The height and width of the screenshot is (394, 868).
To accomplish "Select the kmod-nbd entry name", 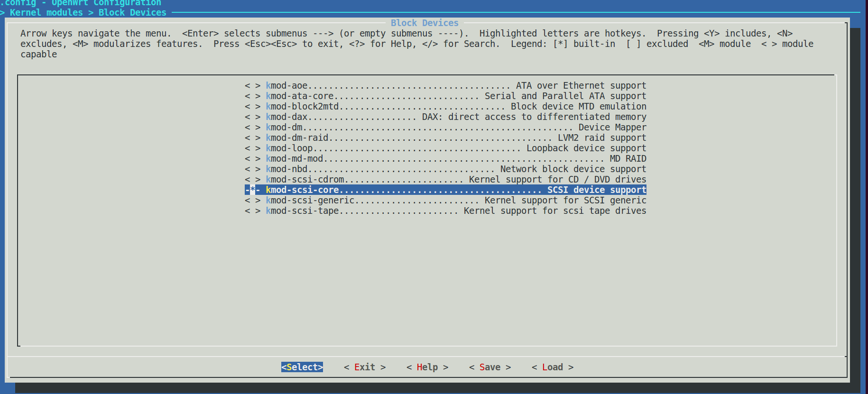I will [286, 169].
